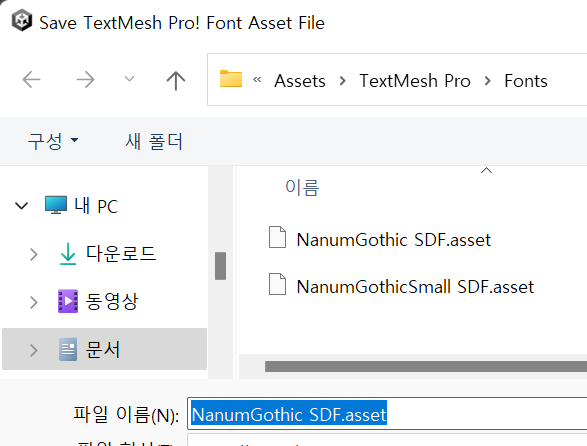Viewport: 587px width, 446px height.
Task: Navigate to TextMesh Pro breadcrumb
Action: pyautogui.click(x=415, y=81)
